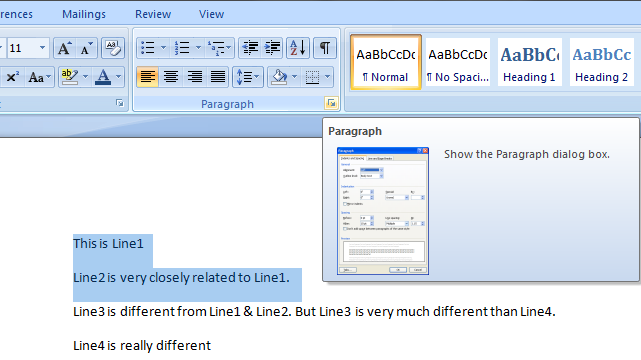Click the Clear Formatting icon
The width and height of the screenshot is (641, 360).
point(113,48)
